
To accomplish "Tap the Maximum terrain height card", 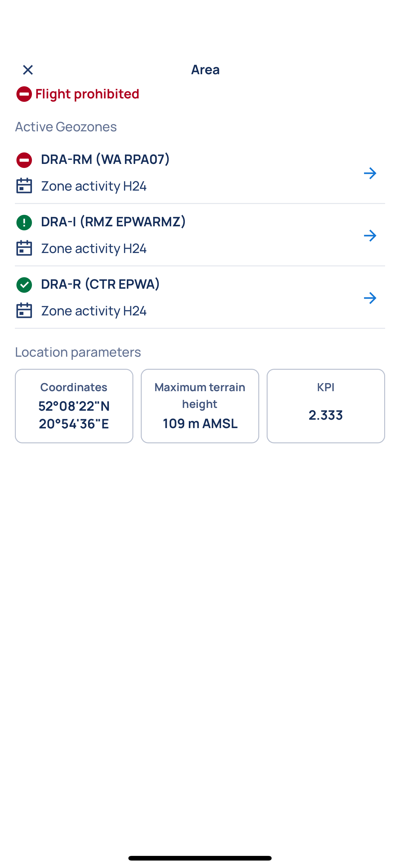I will (x=200, y=406).
